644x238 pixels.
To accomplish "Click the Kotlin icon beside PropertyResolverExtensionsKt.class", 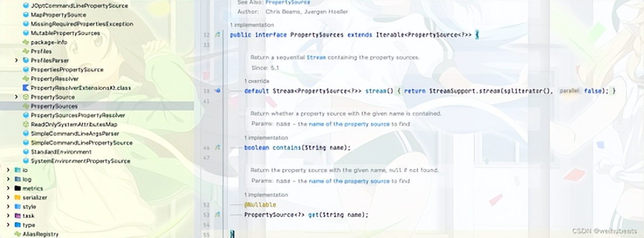I will click(x=26, y=88).
